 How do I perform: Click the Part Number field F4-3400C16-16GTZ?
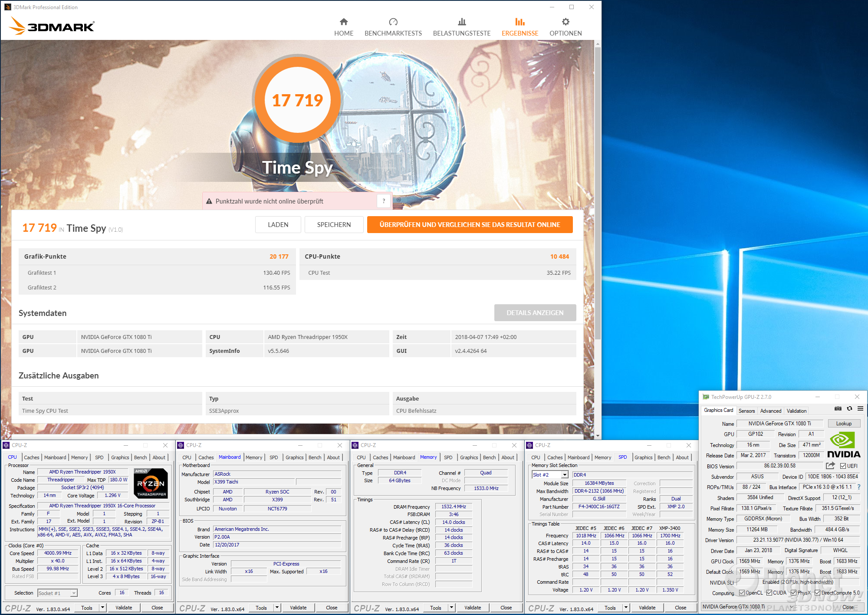click(599, 506)
